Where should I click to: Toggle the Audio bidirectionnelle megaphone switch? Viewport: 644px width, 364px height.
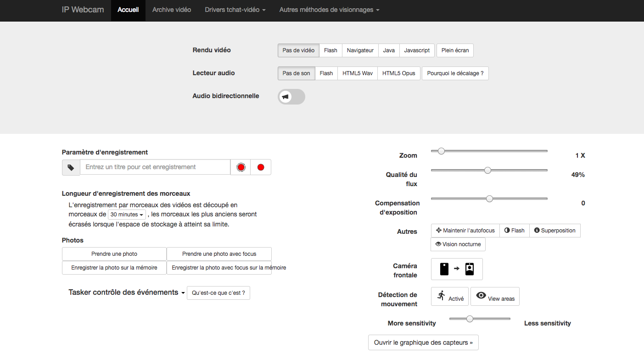point(291,97)
